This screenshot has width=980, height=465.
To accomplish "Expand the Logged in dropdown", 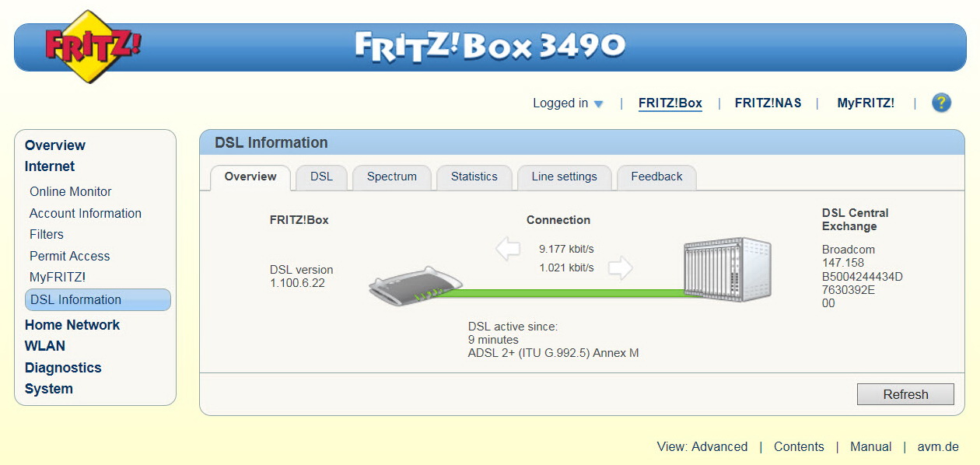I will coord(568,103).
